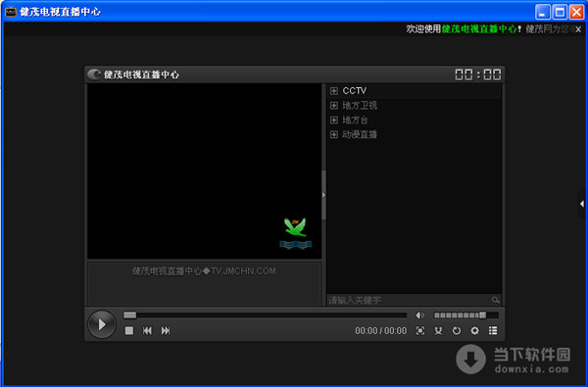This screenshot has height=387, width=588.
Task: Toggle the channel list panel icon
Action: pos(493,330)
